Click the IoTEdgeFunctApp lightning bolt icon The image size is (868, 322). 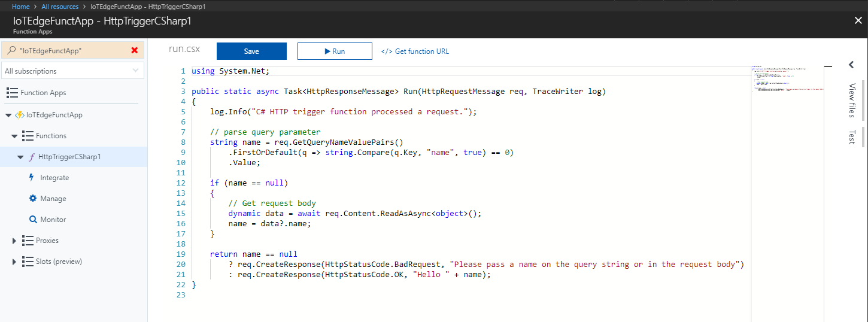pyautogui.click(x=19, y=115)
